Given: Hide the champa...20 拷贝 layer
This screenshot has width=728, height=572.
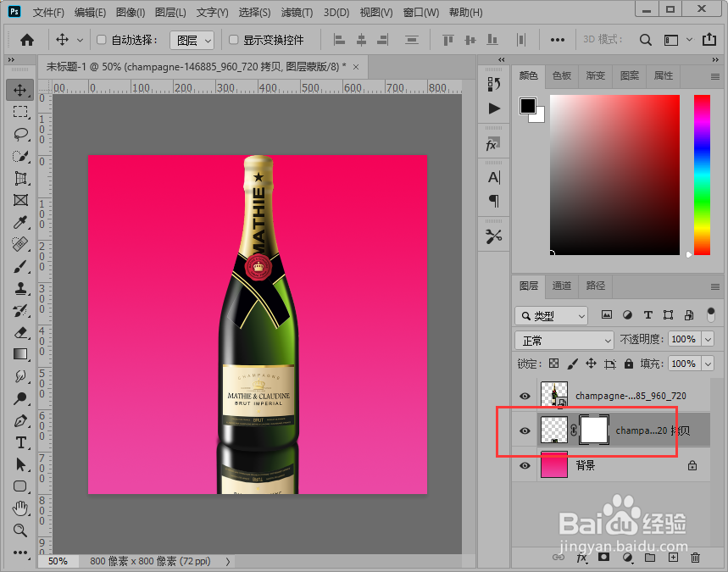Looking at the screenshot, I should coord(525,430).
